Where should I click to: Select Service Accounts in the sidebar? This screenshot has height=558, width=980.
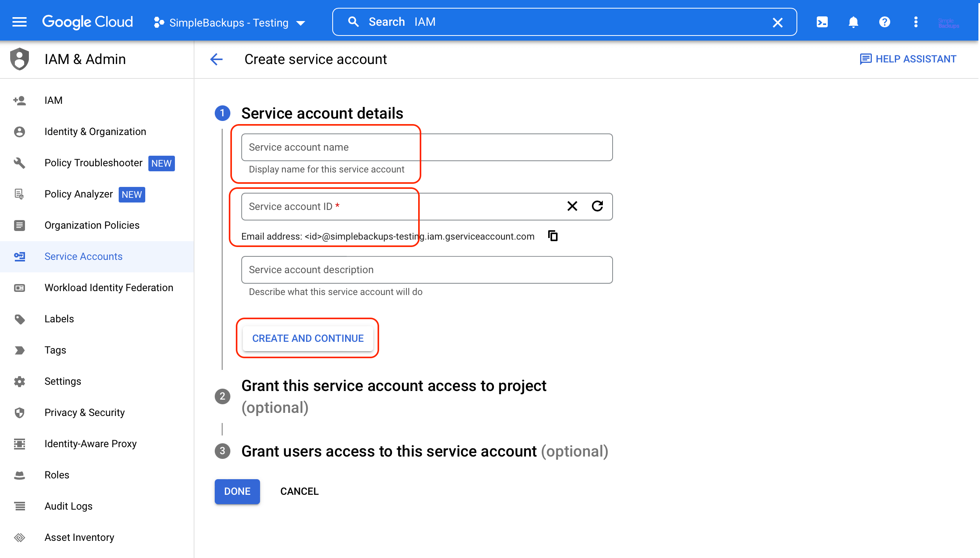pos(83,256)
